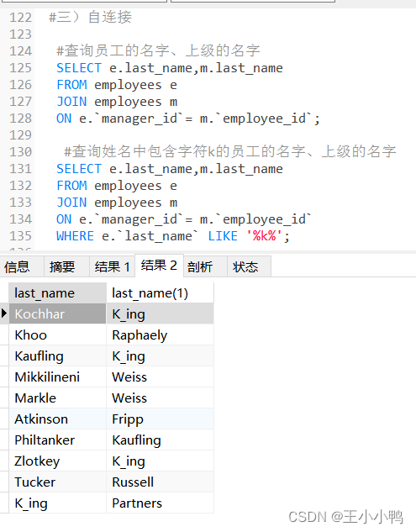Click the ON keyword on line 128
The height and width of the screenshot is (532, 416).
tap(64, 119)
